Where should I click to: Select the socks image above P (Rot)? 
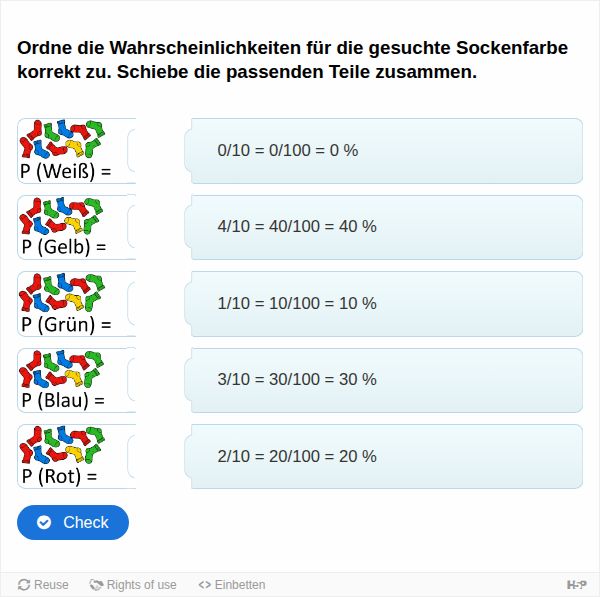pyautogui.click(x=62, y=445)
